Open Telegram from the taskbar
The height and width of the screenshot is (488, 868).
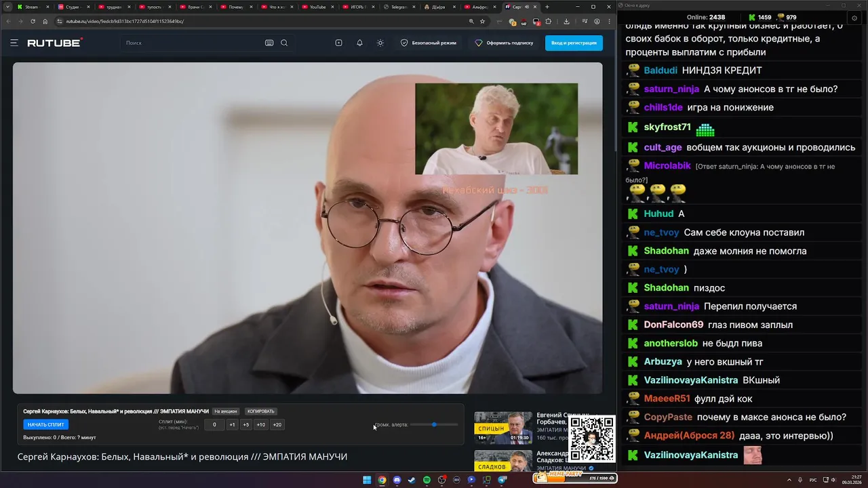pyautogui.click(x=502, y=480)
